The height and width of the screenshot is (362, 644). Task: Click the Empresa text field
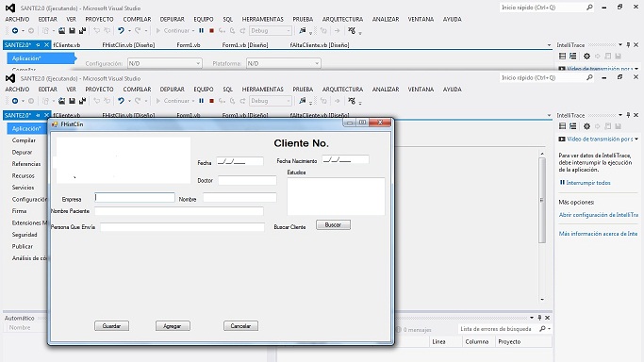click(x=135, y=197)
